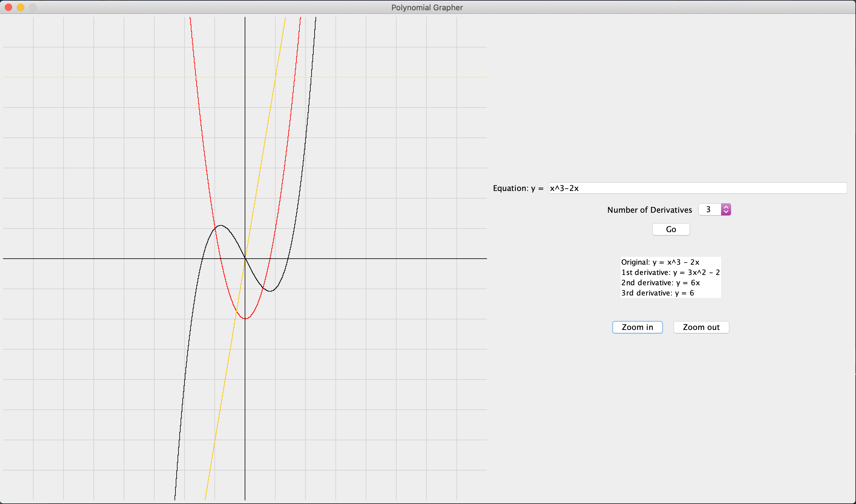Viewport: 856px width, 504px height.
Task: Click the '1st derivative: y = 3x^2 - 2' text
Action: pyautogui.click(x=670, y=272)
